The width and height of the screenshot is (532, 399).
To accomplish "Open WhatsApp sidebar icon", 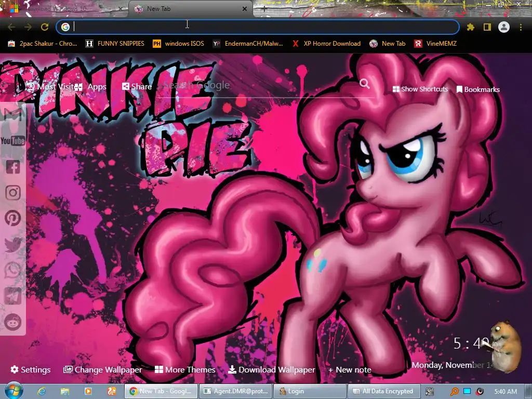I will [x=13, y=270].
